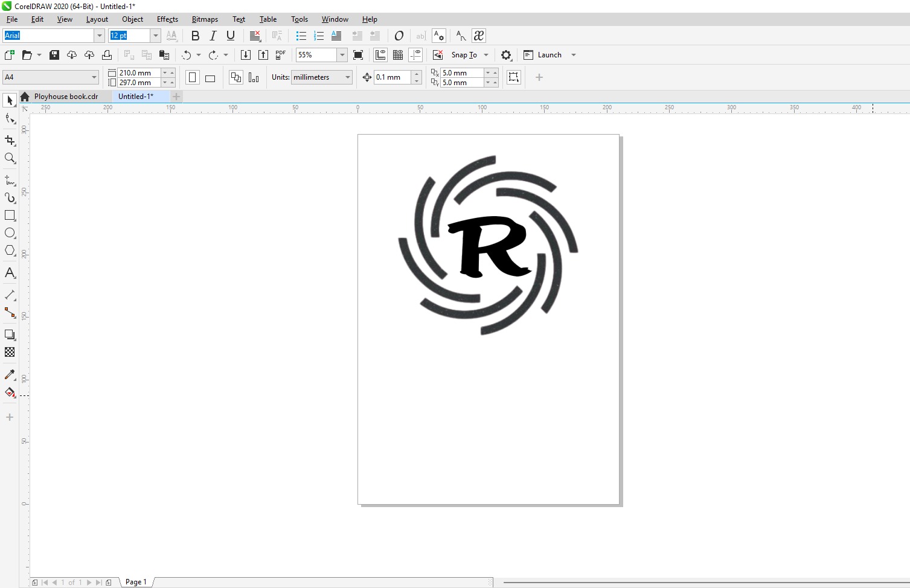Click the Launch button
This screenshot has height=588, width=910.
542,55
